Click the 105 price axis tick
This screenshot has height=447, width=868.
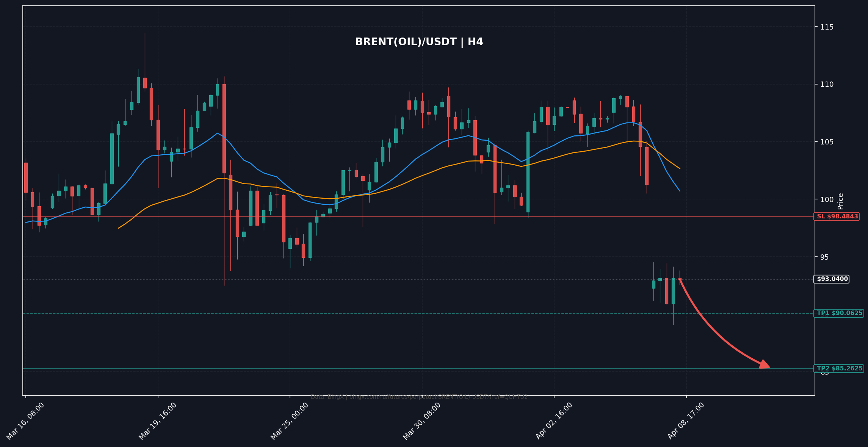pyautogui.click(x=827, y=142)
